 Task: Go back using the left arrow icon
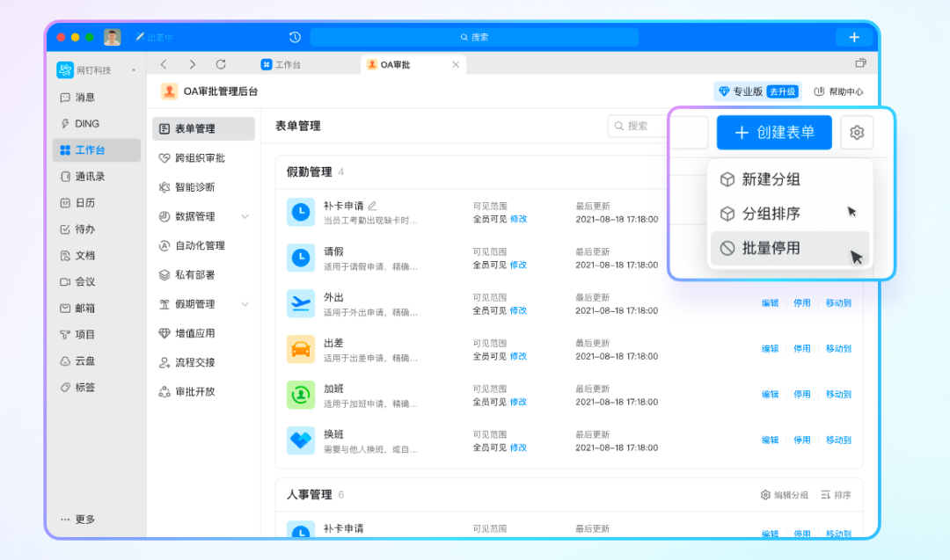pyautogui.click(x=164, y=64)
